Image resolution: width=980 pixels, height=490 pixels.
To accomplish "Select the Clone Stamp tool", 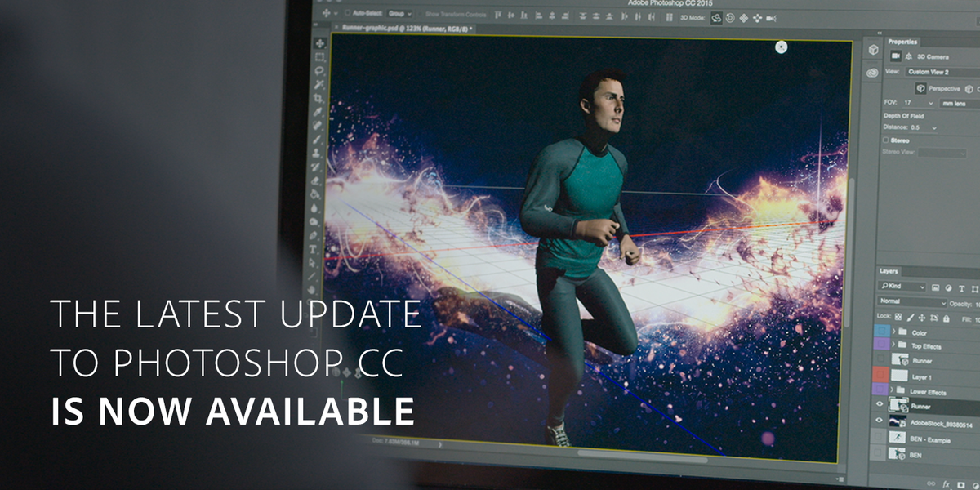I will click(x=316, y=152).
